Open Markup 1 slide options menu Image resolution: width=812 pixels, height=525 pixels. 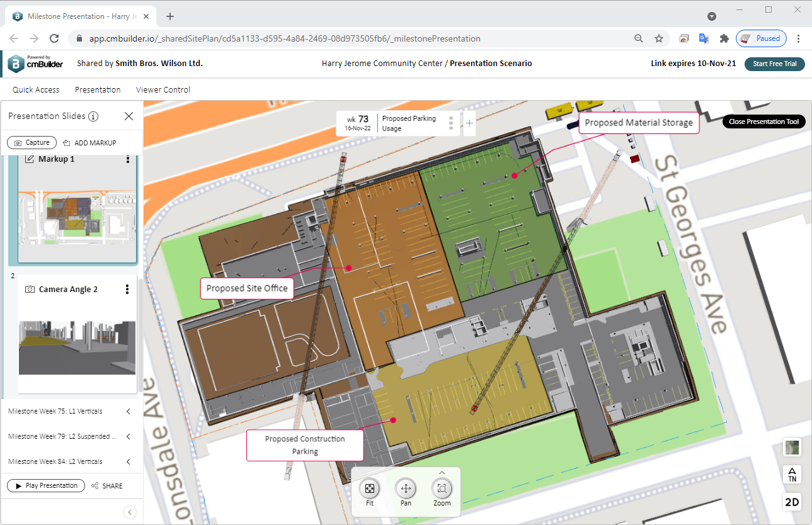(x=128, y=159)
